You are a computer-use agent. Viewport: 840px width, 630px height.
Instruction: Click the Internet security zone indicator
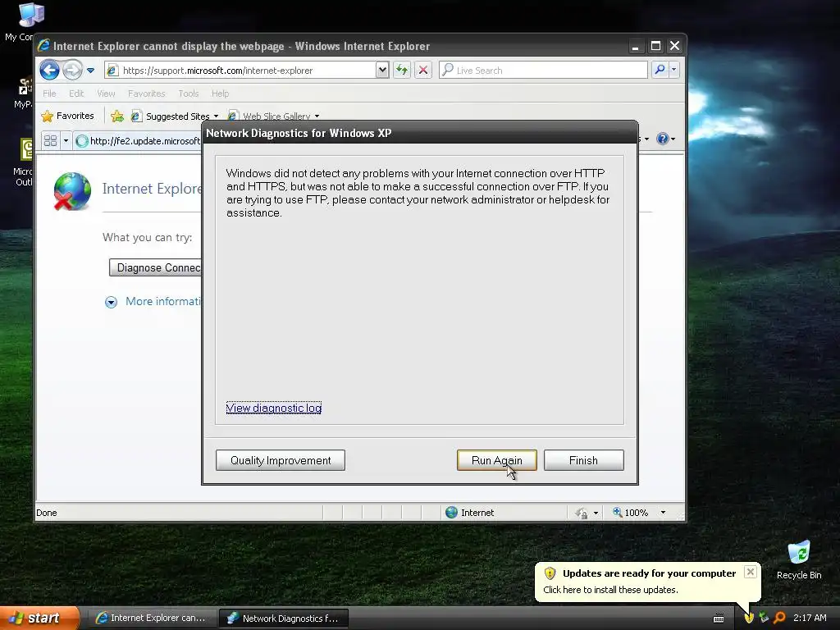(470, 513)
